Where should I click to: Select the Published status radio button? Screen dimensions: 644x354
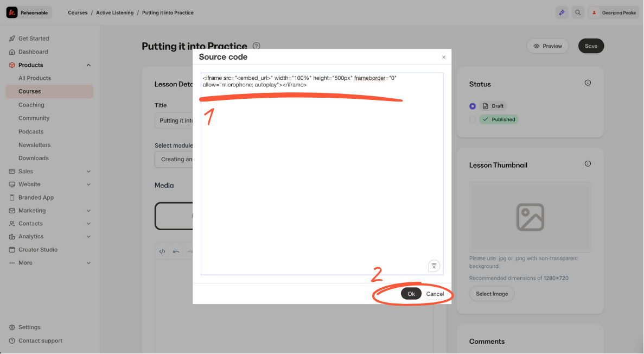(473, 119)
